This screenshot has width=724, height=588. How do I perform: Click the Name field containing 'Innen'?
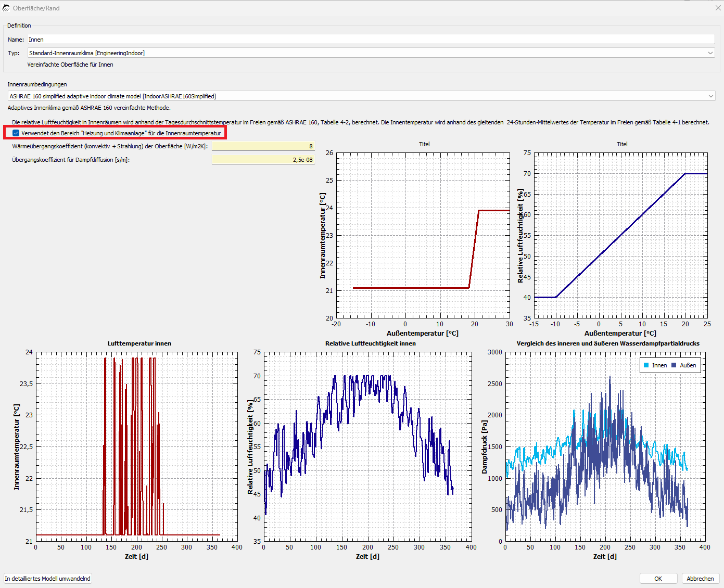point(371,40)
